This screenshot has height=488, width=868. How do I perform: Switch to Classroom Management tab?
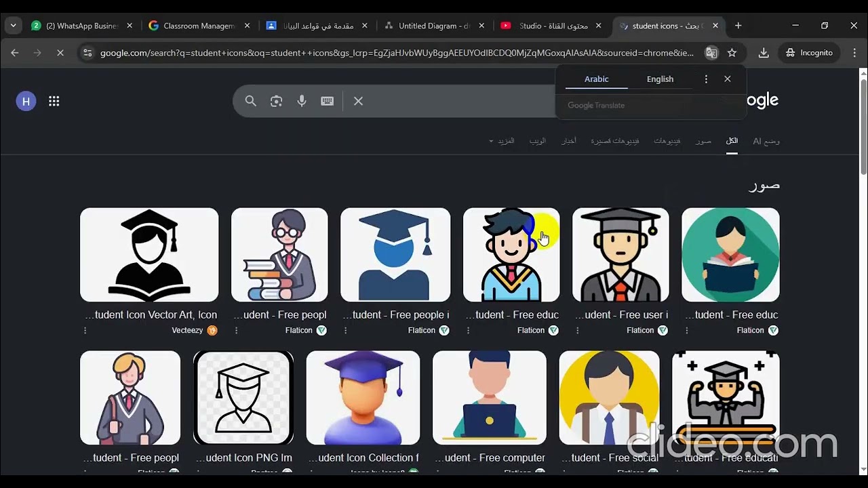click(x=199, y=26)
